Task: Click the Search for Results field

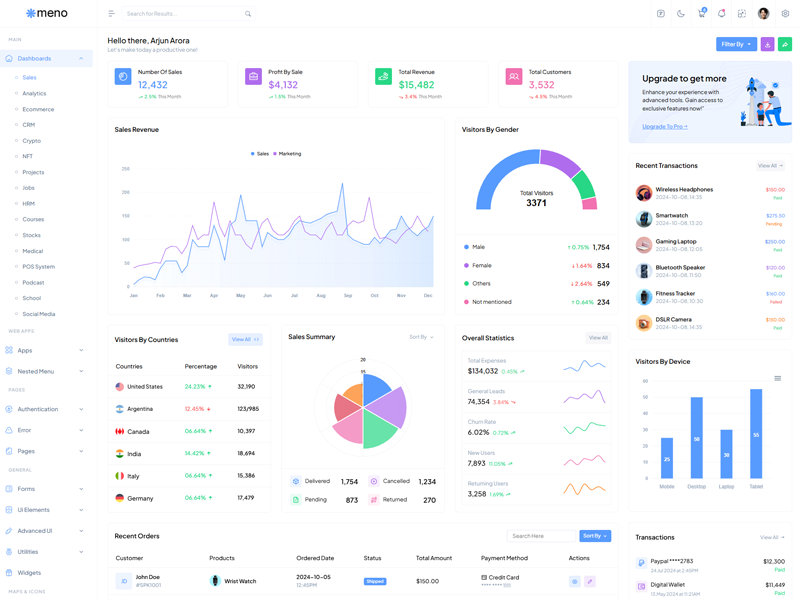Action: (185, 14)
